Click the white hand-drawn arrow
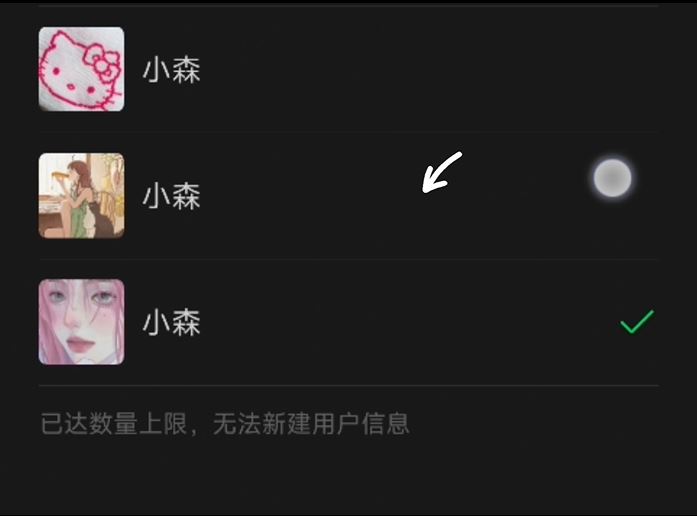The width and height of the screenshot is (697, 516). point(442,172)
